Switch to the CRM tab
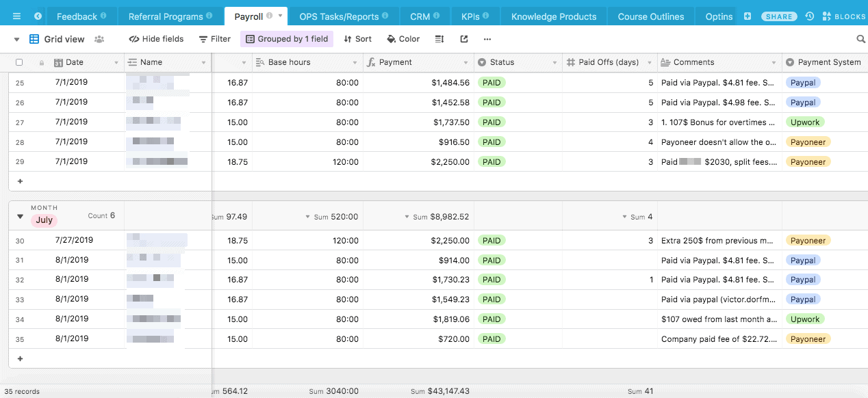Viewport: 868px width, 398px height. pyautogui.click(x=420, y=16)
